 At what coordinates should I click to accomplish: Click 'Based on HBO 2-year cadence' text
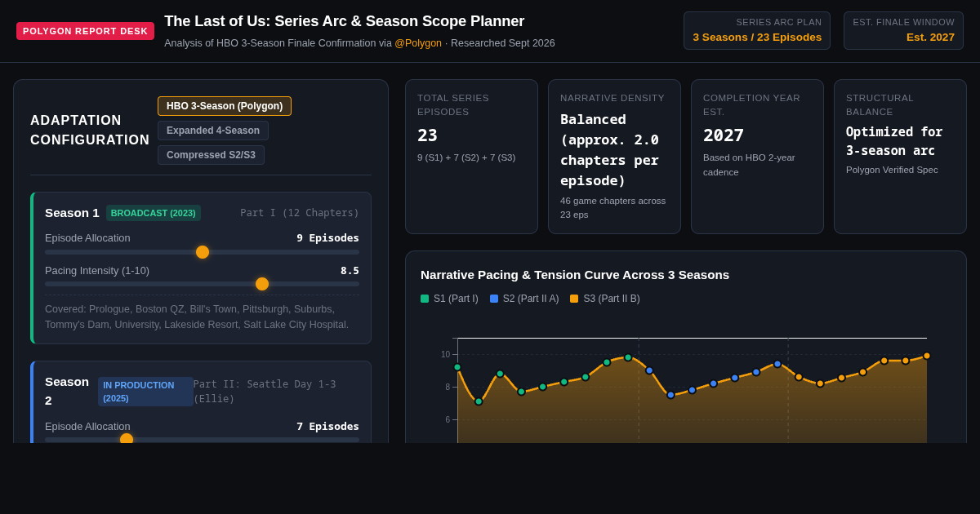point(749,165)
